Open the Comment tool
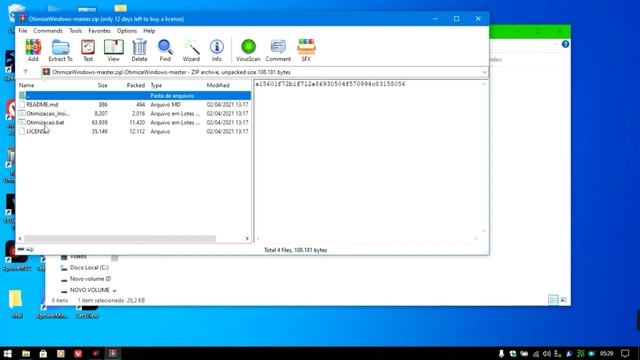Screen dimensions: 640x360 click(x=278, y=50)
